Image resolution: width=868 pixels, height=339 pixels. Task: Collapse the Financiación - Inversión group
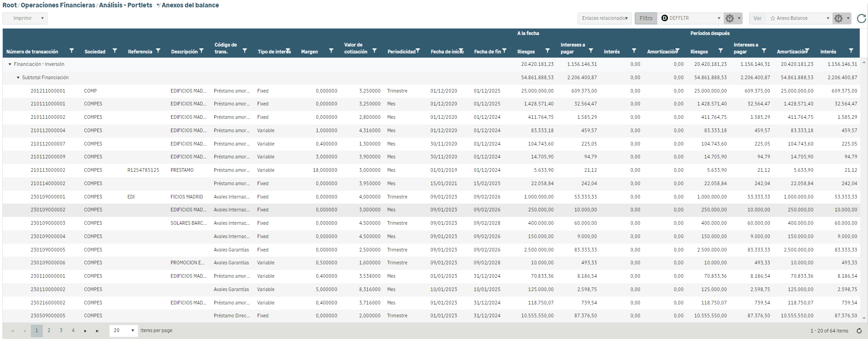point(10,64)
